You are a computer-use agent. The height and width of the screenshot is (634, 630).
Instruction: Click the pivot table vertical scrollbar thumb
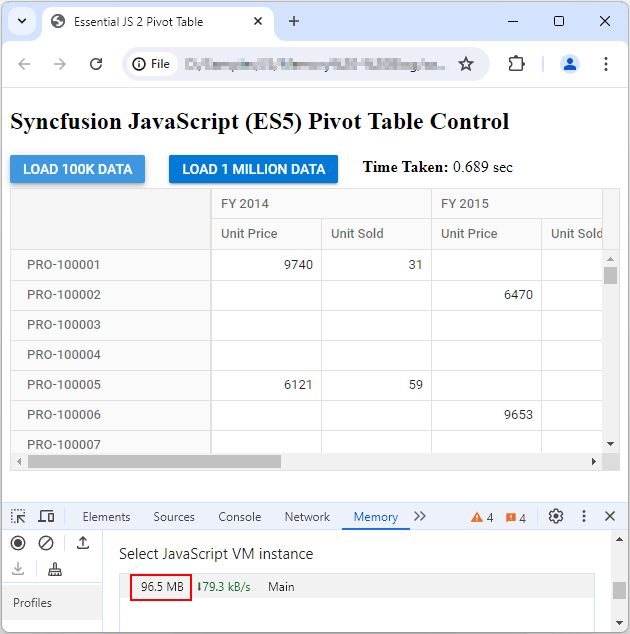611,275
